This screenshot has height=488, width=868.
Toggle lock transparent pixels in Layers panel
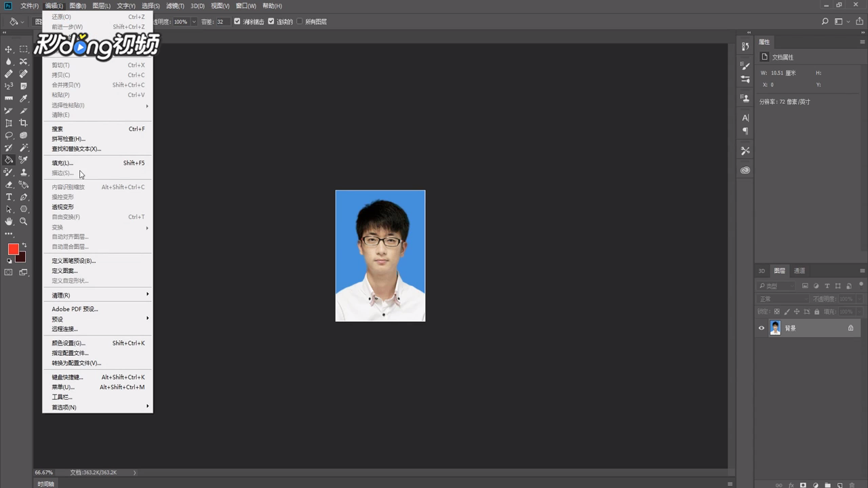pyautogui.click(x=777, y=311)
